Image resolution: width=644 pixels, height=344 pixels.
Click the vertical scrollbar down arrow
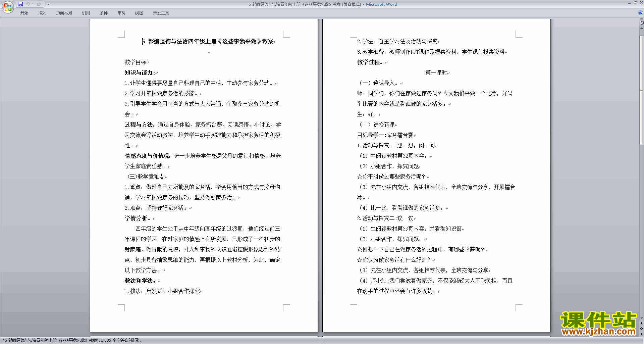pyautogui.click(x=641, y=318)
